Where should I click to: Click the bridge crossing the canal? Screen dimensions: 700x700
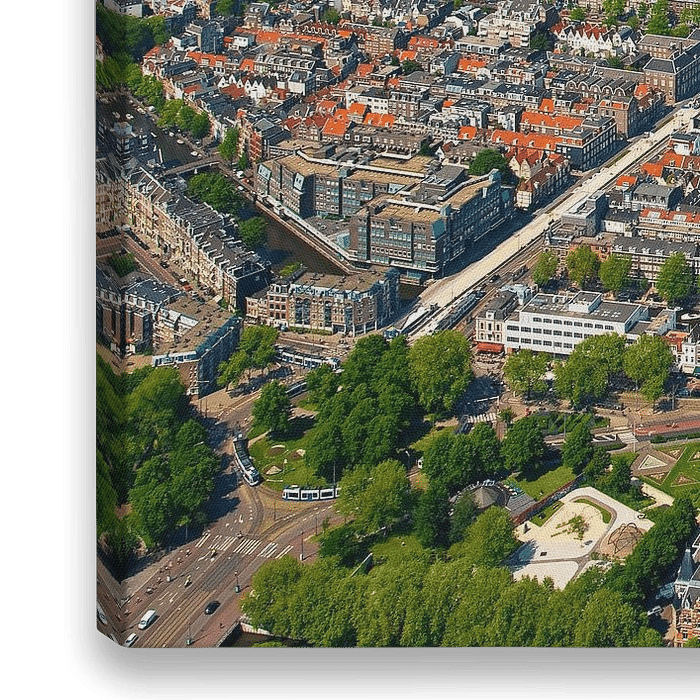pyautogui.click(x=190, y=166)
